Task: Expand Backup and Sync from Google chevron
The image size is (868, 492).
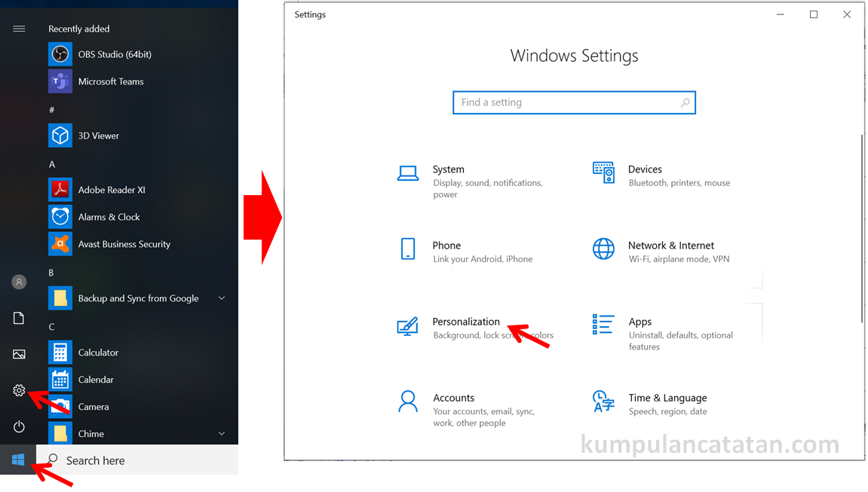Action: coord(222,298)
